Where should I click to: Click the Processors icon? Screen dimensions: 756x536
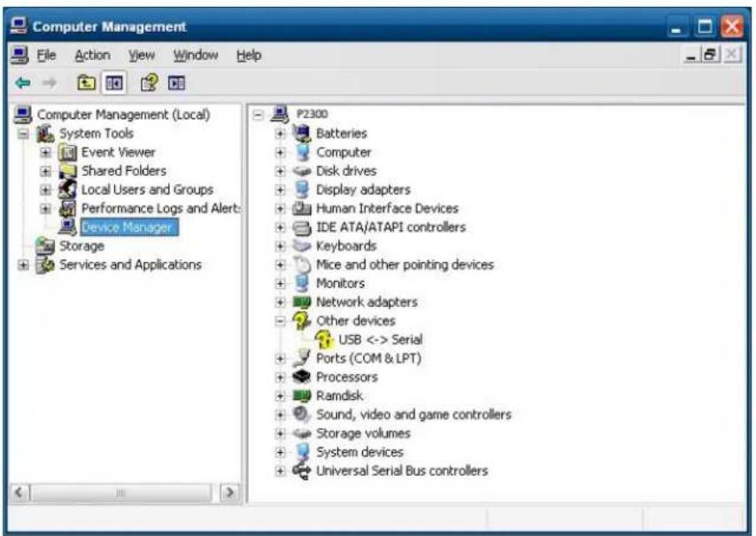coord(302,377)
